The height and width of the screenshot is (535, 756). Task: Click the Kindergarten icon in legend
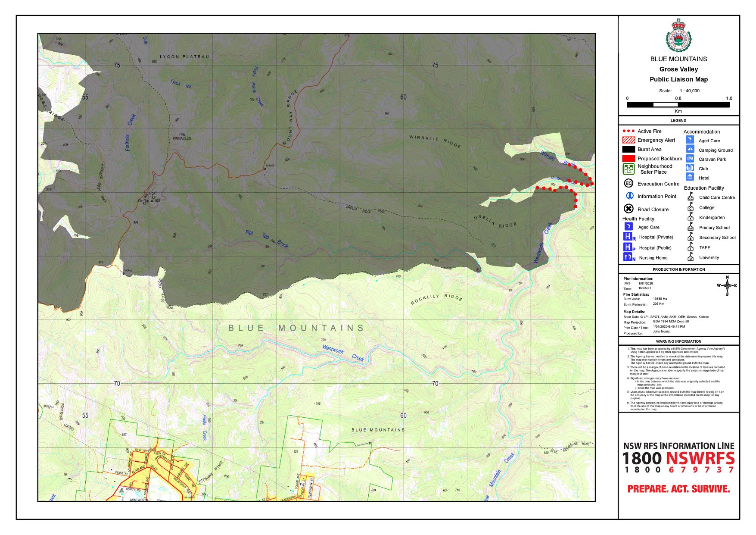tap(691, 217)
